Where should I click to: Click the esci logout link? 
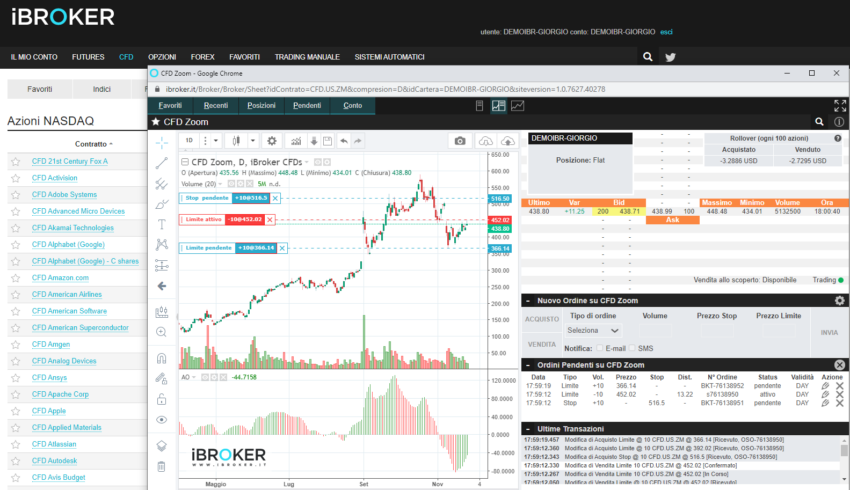666,32
